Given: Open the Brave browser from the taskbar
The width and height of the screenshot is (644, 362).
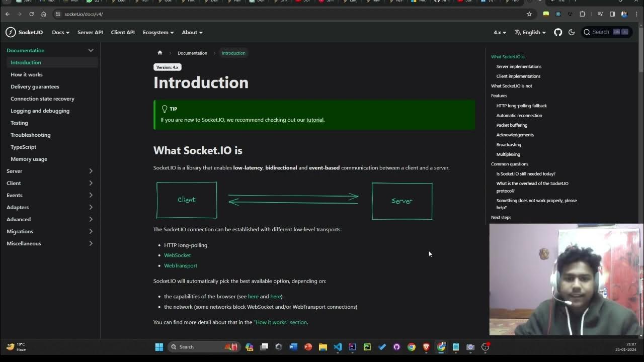Looking at the screenshot, I should coord(426,347).
